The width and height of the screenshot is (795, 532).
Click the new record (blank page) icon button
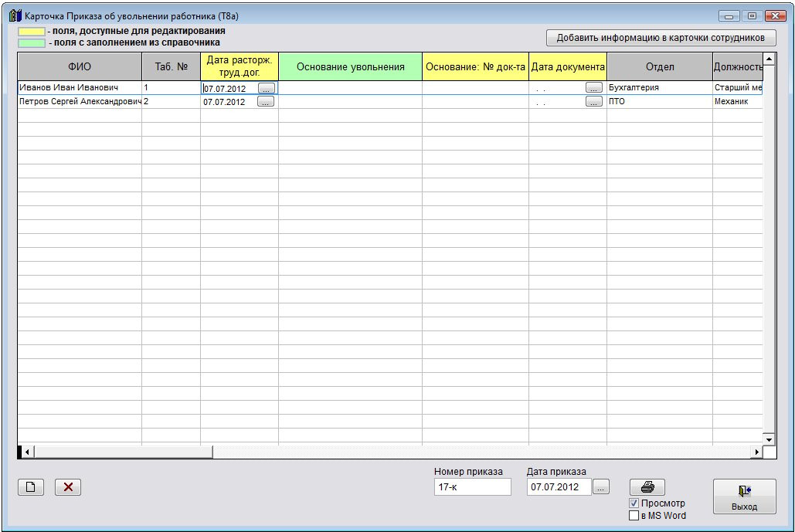31,487
